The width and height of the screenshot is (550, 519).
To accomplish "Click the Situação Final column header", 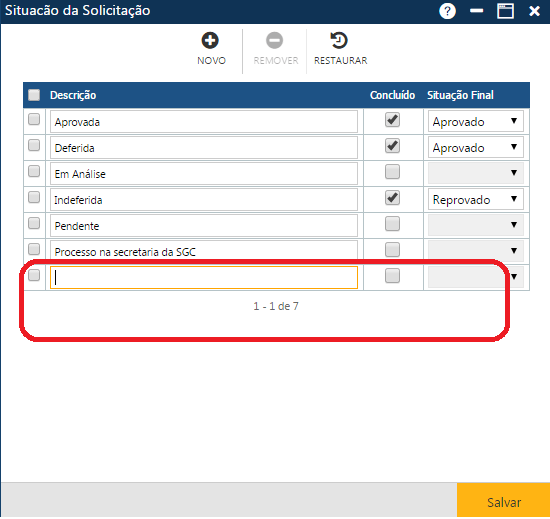I will [460, 95].
